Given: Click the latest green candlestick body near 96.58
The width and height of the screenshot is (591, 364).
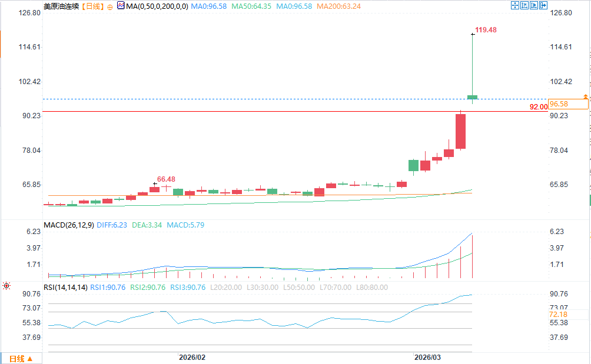Looking at the screenshot, I should point(472,98).
